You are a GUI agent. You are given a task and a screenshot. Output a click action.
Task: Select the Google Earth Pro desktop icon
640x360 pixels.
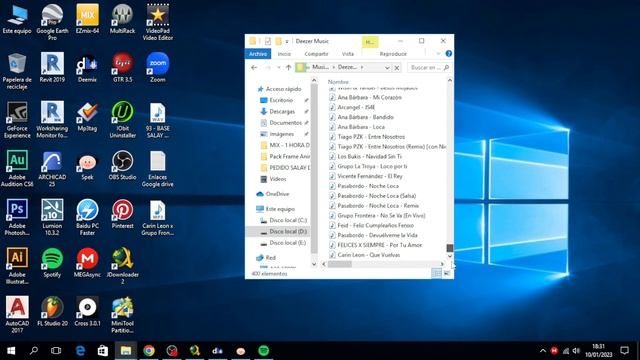pos(52,22)
